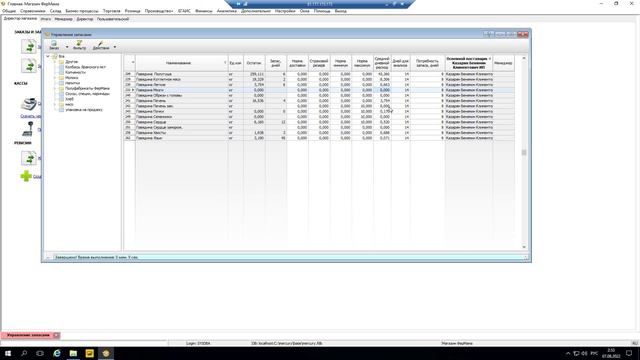Open File Explorer from taskbar
640x360 pixels.
click(73, 353)
